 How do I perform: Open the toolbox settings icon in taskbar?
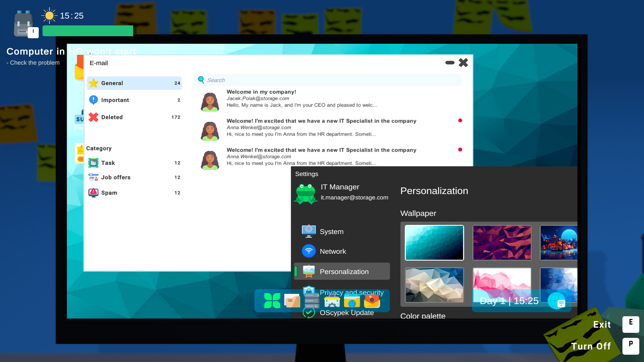332,301
